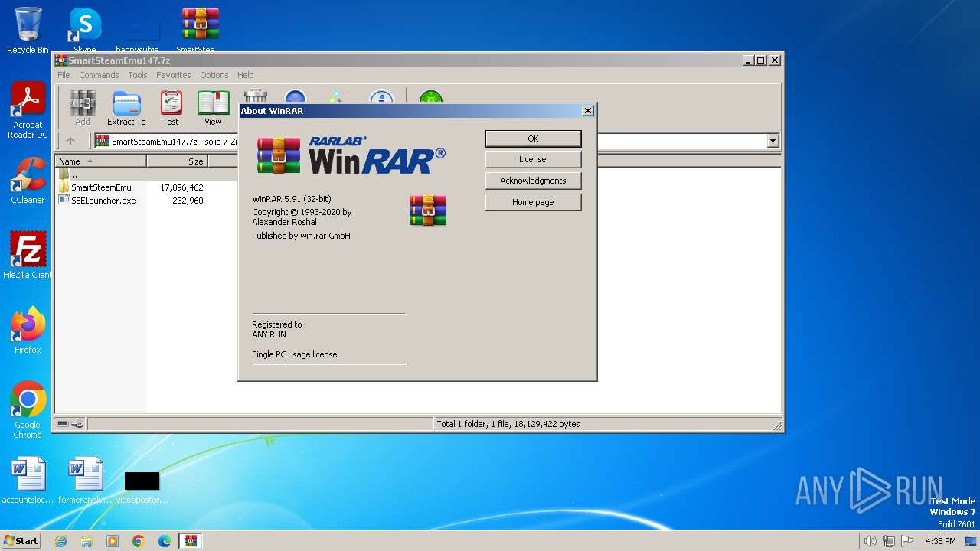Click size value 17,896,462
The image size is (980, 551).
pos(181,187)
